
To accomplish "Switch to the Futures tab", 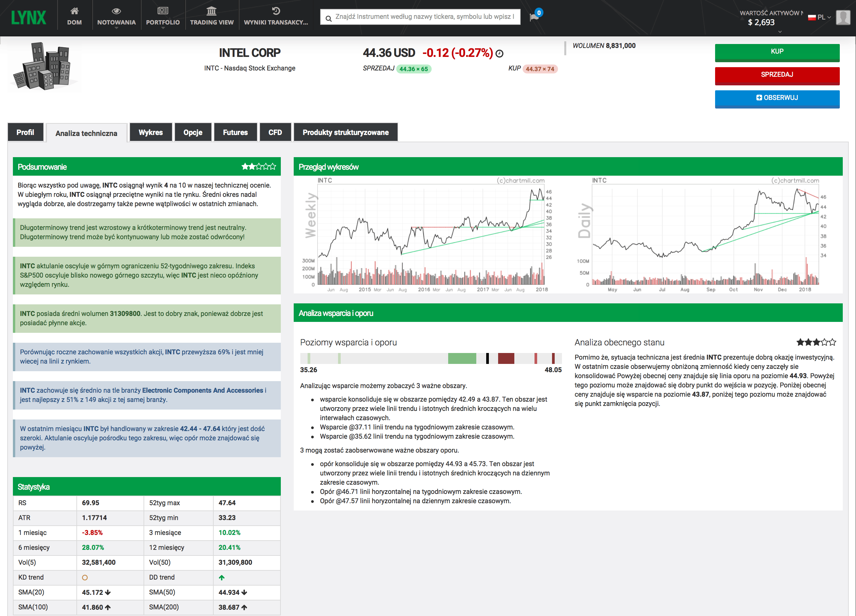I will (235, 132).
